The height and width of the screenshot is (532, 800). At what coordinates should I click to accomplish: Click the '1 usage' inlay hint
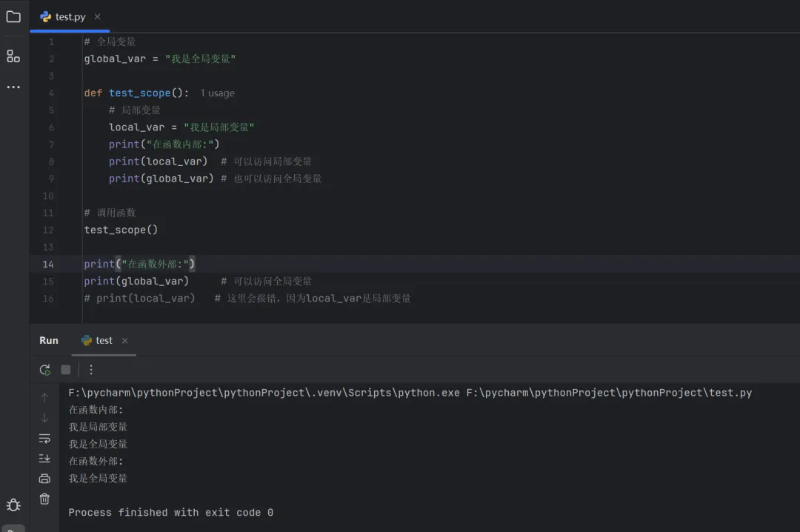[x=217, y=93]
